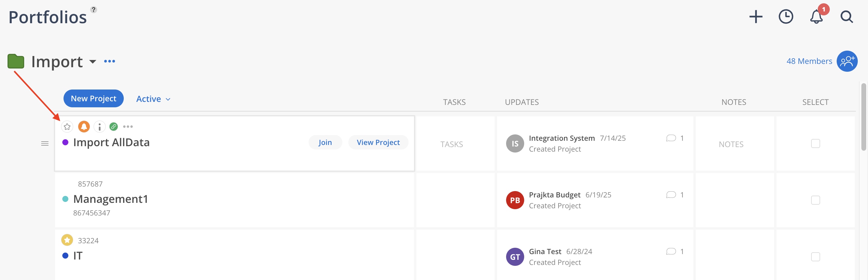
Task: Click the green Import folder icon
Action: pyautogui.click(x=16, y=61)
